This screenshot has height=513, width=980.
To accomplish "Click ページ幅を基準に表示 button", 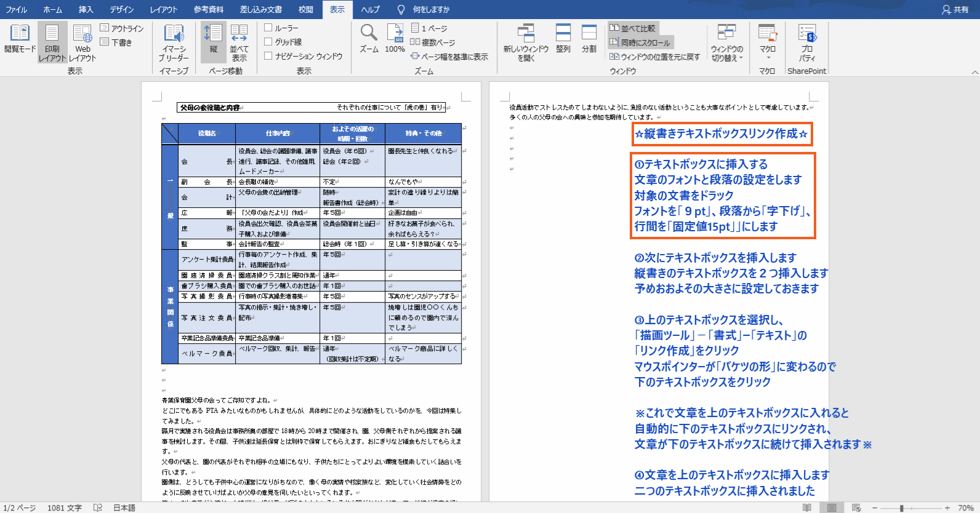I will tap(449, 57).
